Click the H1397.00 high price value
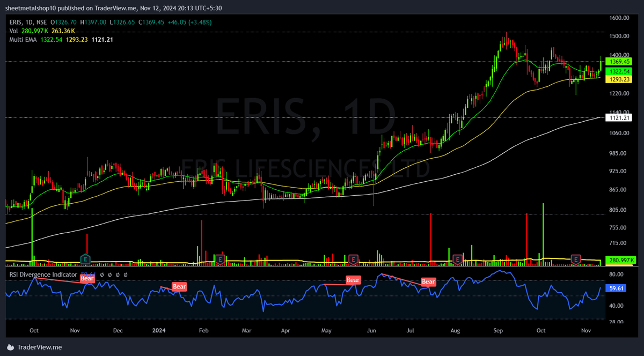644x356 pixels. click(x=93, y=23)
